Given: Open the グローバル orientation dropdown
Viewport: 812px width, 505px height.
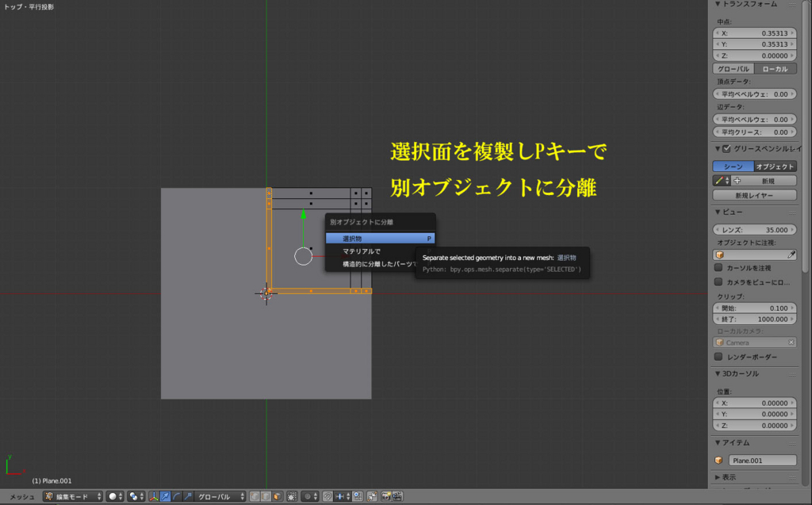Looking at the screenshot, I should [x=220, y=496].
